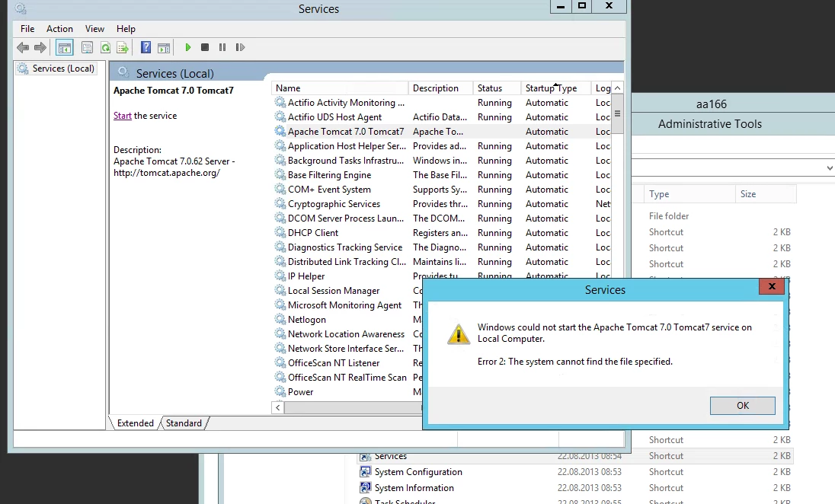Click services list horizontal scroll left arrow
The image size is (835, 504).
pyautogui.click(x=277, y=407)
